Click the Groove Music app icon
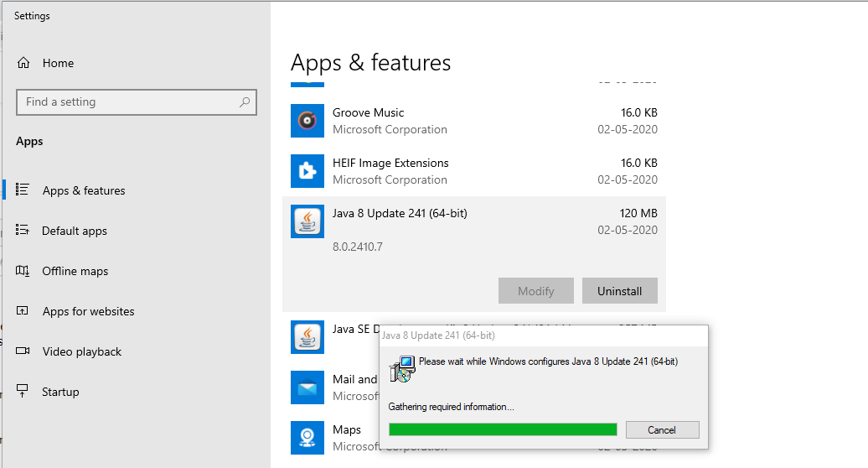This screenshot has height=468, width=868. click(x=307, y=121)
